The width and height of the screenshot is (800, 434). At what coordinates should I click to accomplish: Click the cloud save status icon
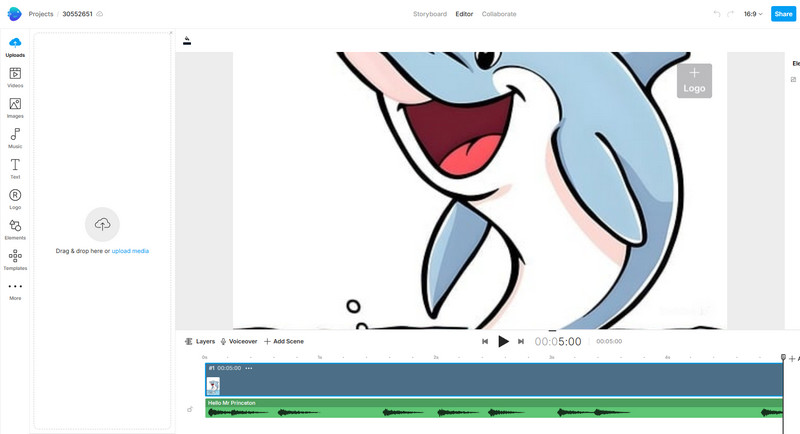click(99, 14)
